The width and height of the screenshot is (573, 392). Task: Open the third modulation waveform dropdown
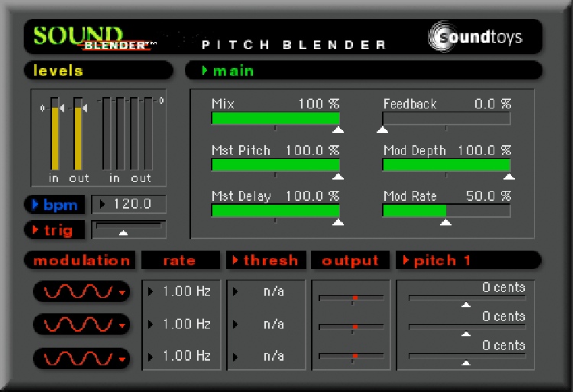81,358
